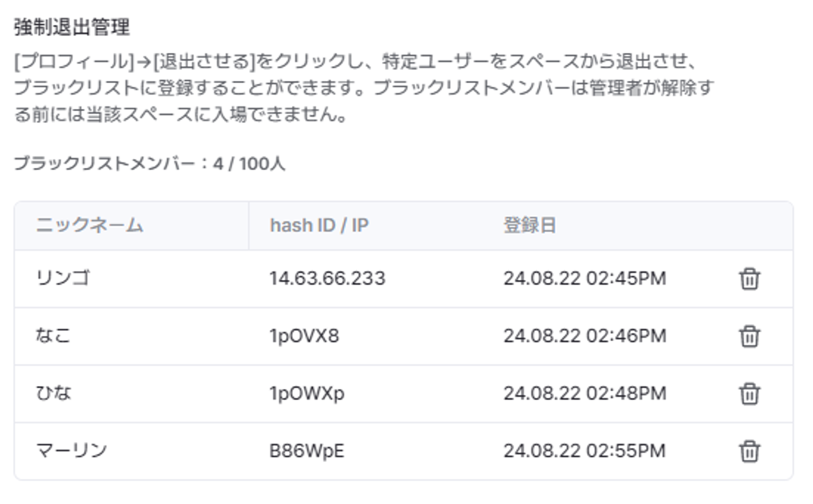Select the nickname なこ
The height and width of the screenshot is (504, 813).
click(x=53, y=336)
